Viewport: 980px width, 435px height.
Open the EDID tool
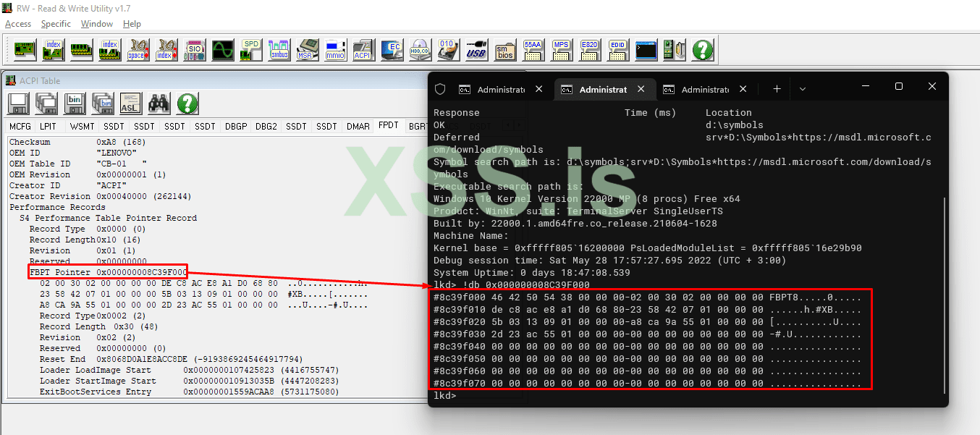pos(617,50)
